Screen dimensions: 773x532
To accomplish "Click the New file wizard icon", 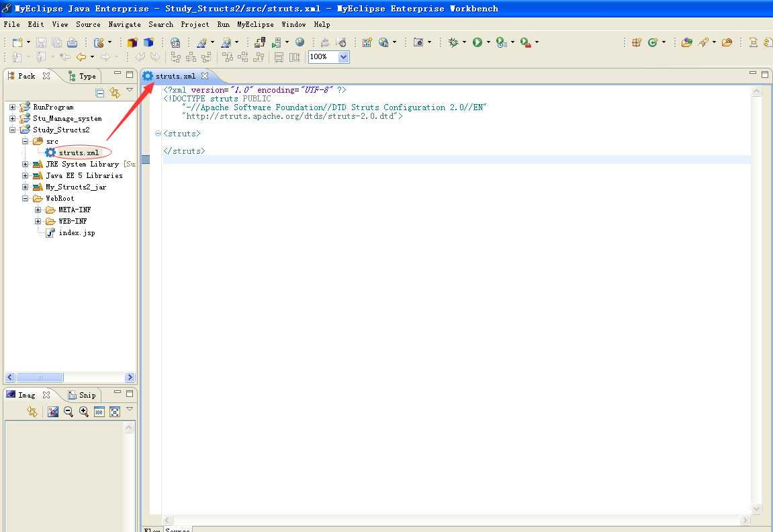I will tap(17, 42).
